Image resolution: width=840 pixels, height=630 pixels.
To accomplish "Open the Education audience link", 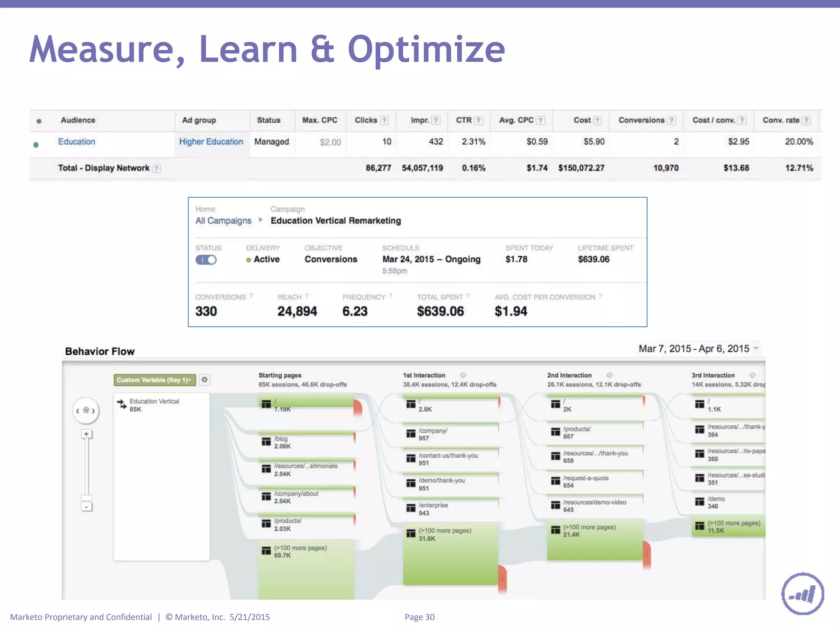I will (77, 142).
